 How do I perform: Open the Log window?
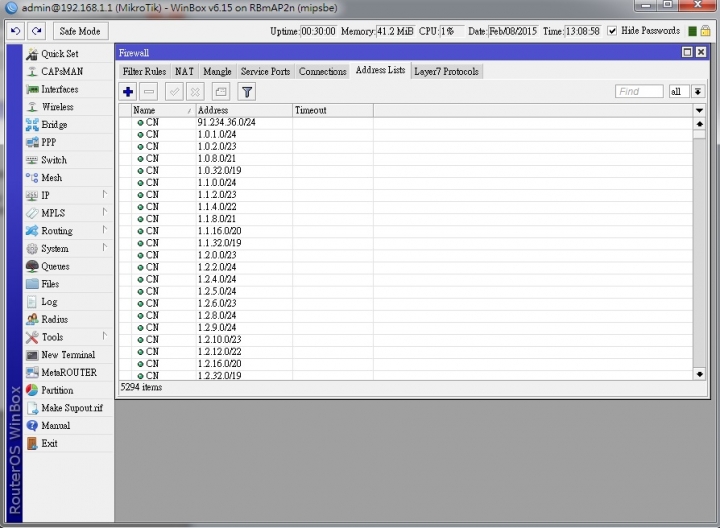coord(68,302)
